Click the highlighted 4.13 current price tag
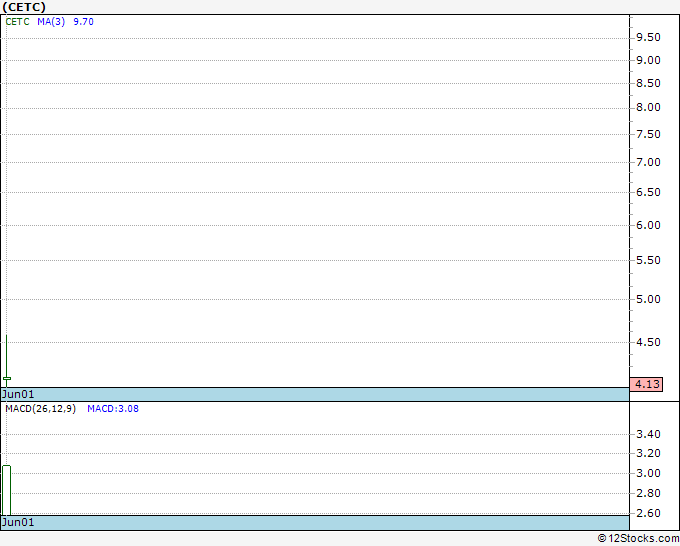This screenshot has height=546, width=680. point(646,384)
